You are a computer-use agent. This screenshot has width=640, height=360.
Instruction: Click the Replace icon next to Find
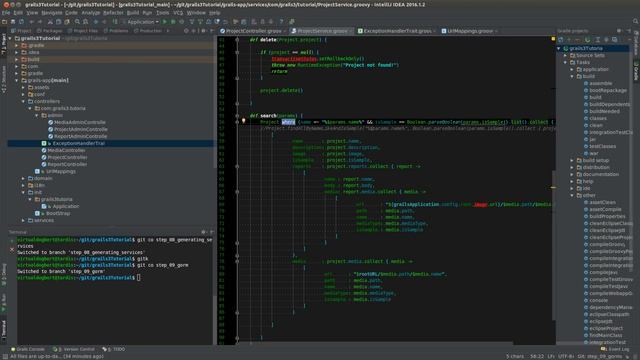[85, 22]
